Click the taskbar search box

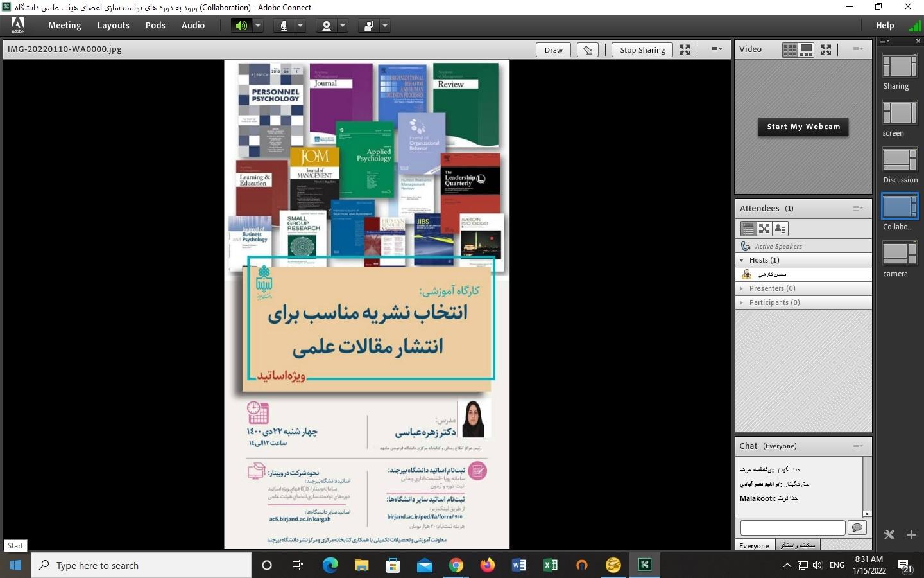pos(141,565)
